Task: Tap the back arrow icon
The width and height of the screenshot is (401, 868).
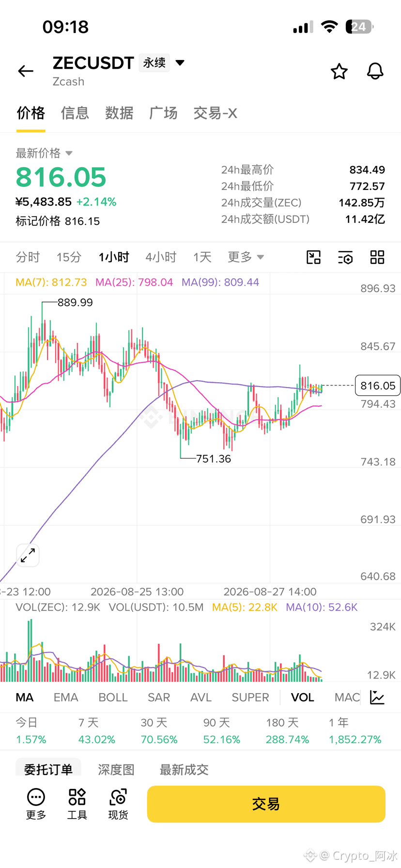Action: tap(26, 71)
